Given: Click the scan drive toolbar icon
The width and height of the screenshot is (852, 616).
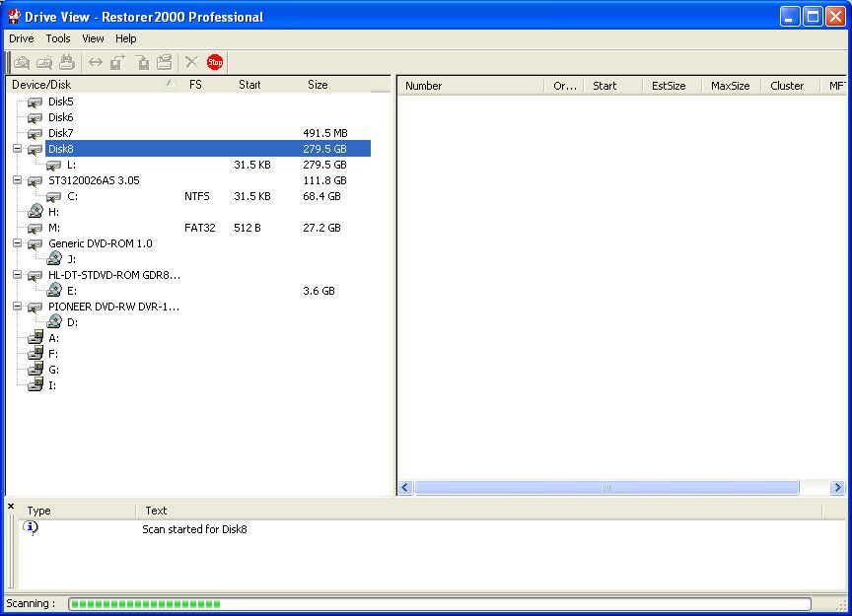Looking at the screenshot, I should click(44, 62).
